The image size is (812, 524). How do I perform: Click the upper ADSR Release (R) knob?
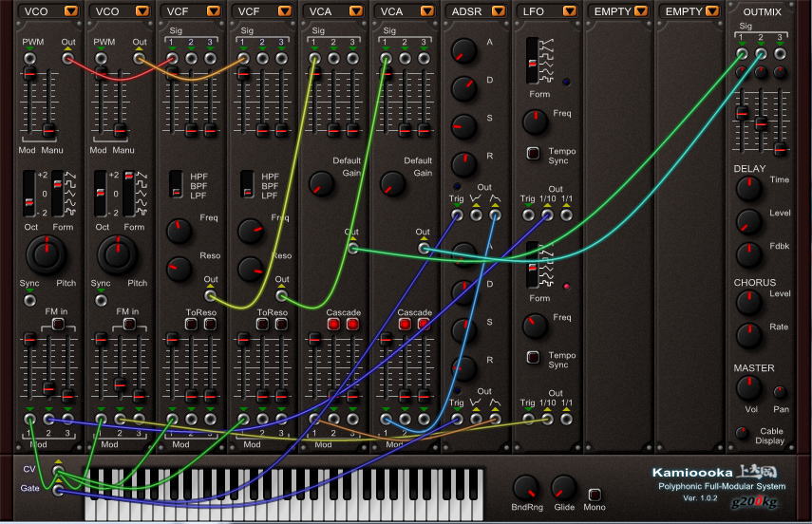point(463,164)
